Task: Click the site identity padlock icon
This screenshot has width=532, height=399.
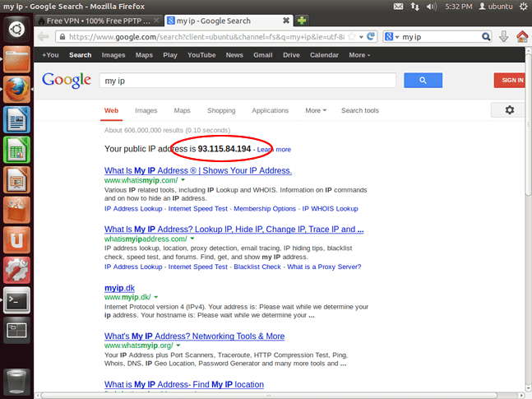Action: (x=62, y=37)
